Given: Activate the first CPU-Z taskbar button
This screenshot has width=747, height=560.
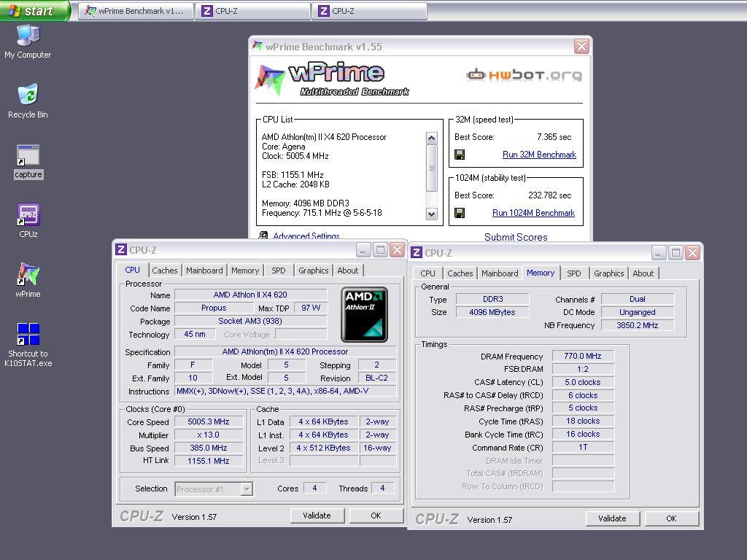Looking at the screenshot, I should (x=252, y=11).
